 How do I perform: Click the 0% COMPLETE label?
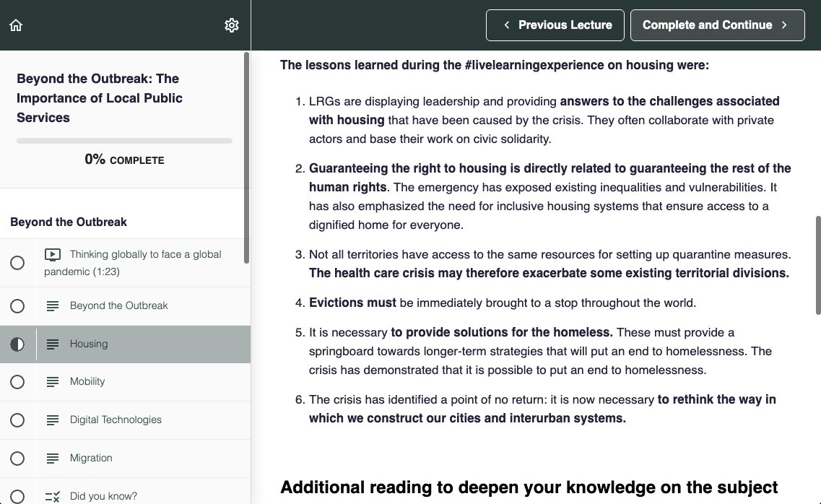click(124, 159)
